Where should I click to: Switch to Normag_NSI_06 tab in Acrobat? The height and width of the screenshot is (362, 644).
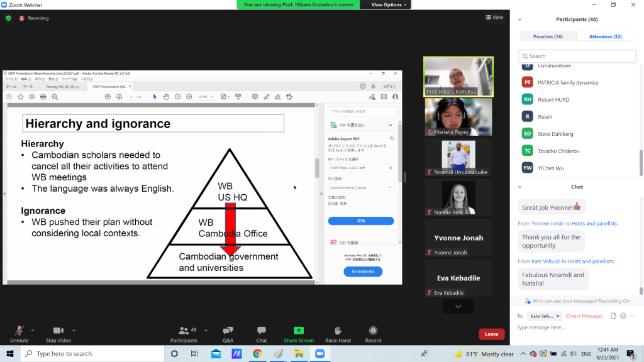tap(62, 87)
